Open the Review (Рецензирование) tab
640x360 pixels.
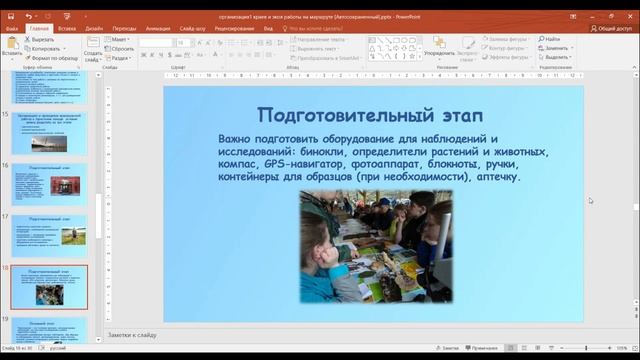[234, 28]
